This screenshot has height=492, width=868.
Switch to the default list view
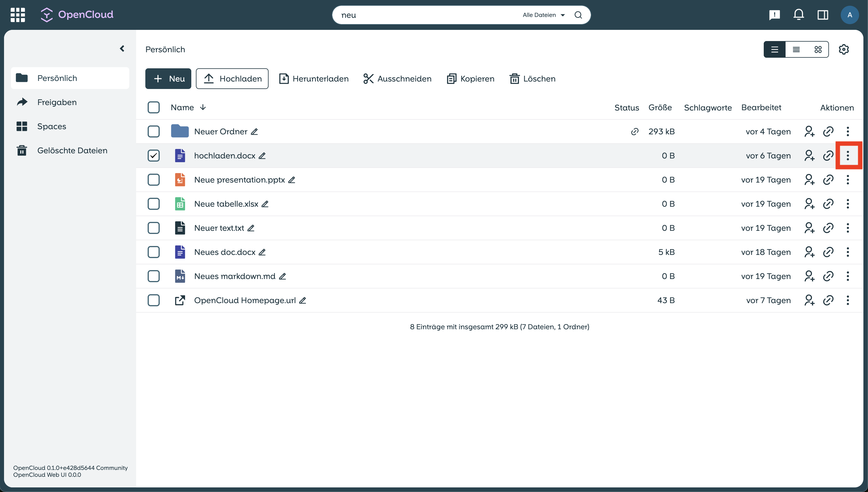point(774,49)
